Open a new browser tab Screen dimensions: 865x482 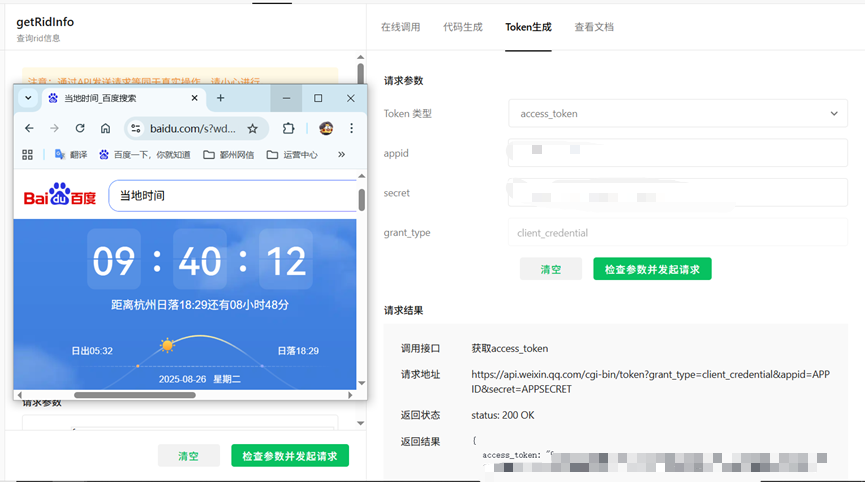[221, 98]
